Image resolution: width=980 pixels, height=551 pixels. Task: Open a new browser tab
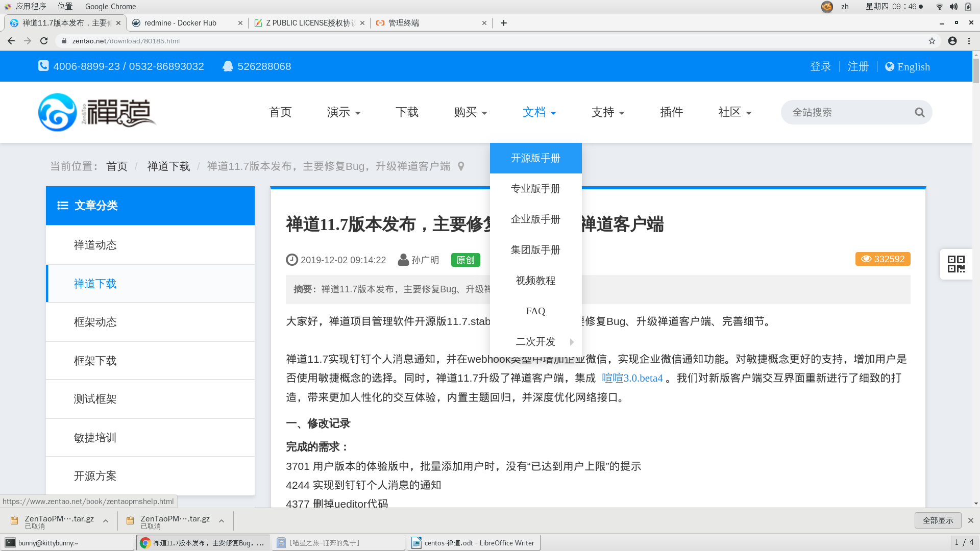coord(504,23)
